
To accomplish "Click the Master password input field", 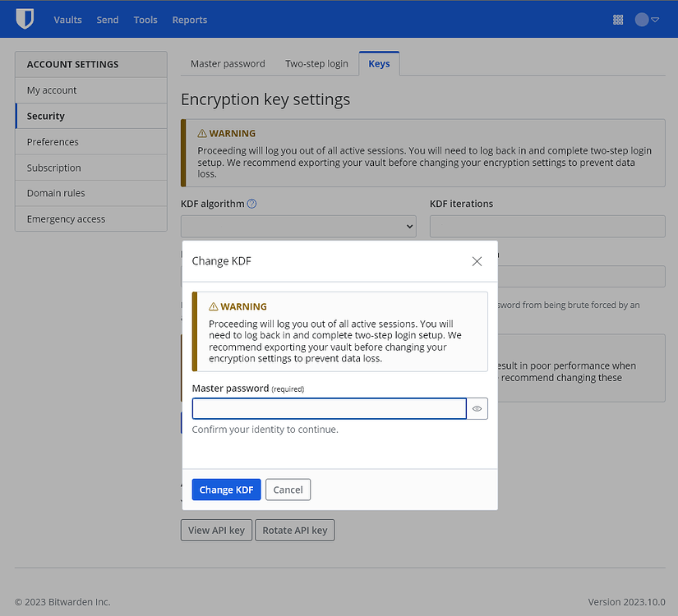I will click(x=329, y=408).
